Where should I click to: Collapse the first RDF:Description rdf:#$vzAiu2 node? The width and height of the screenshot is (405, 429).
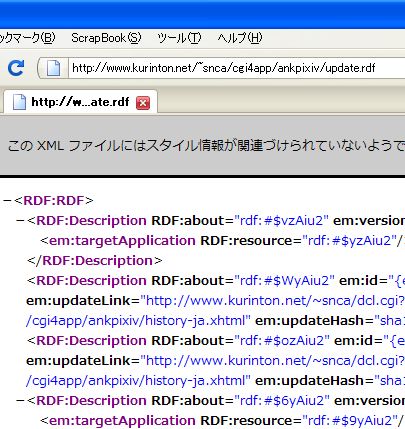[x=20, y=221]
